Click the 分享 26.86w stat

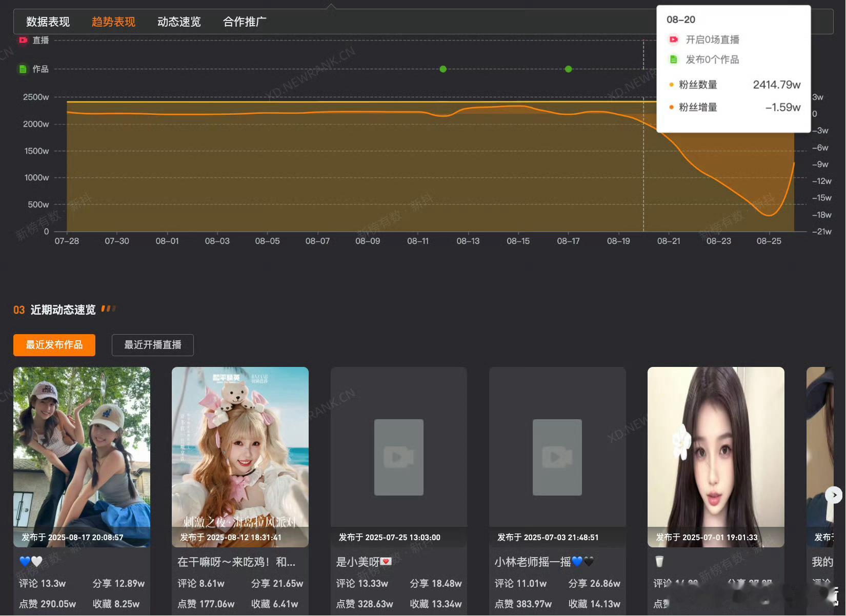[594, 584]
